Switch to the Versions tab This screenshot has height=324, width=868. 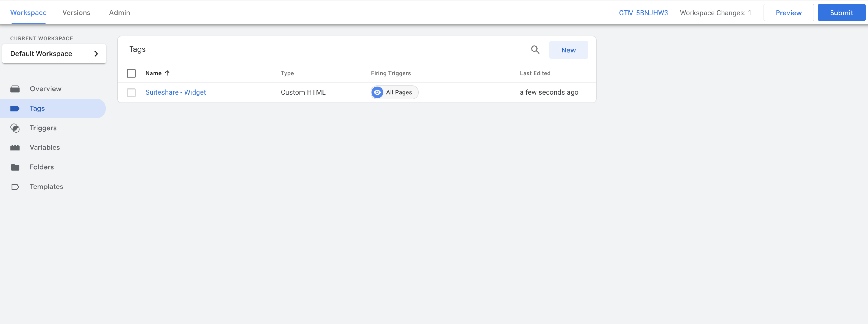pos(76,12)
